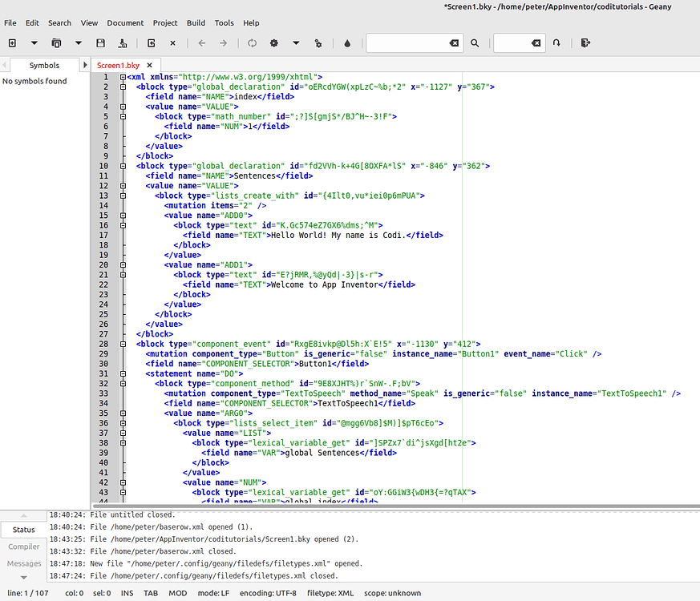This screenshot has height=601, width=700.
Task: Click 'mode: LF' in the status bar
Action: [213, 593]
